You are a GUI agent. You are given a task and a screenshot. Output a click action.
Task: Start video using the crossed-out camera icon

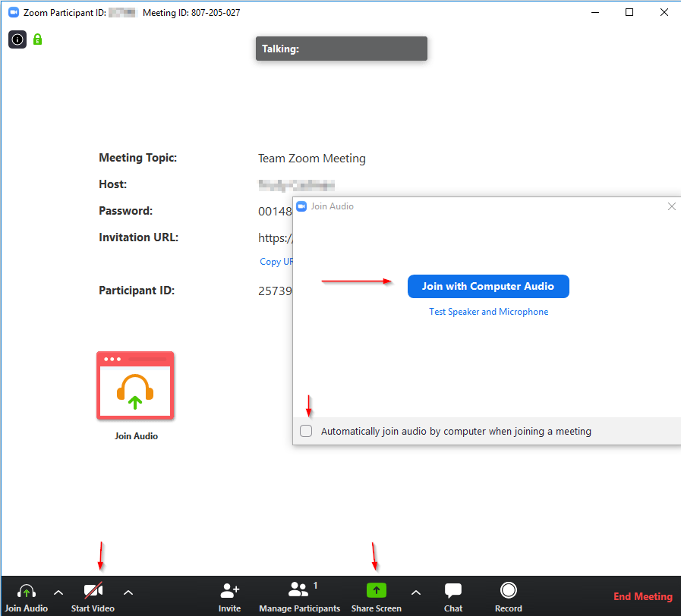[x=93, y=590]
